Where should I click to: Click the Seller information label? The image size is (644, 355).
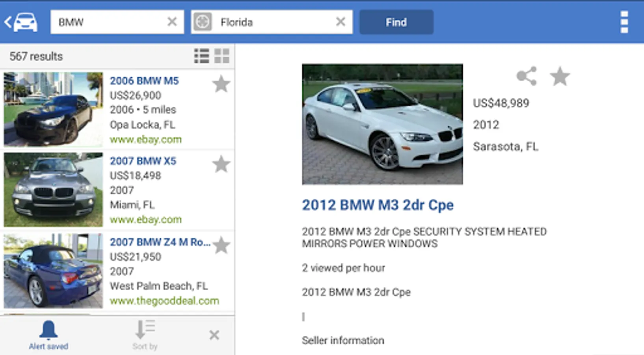point(343,340)
